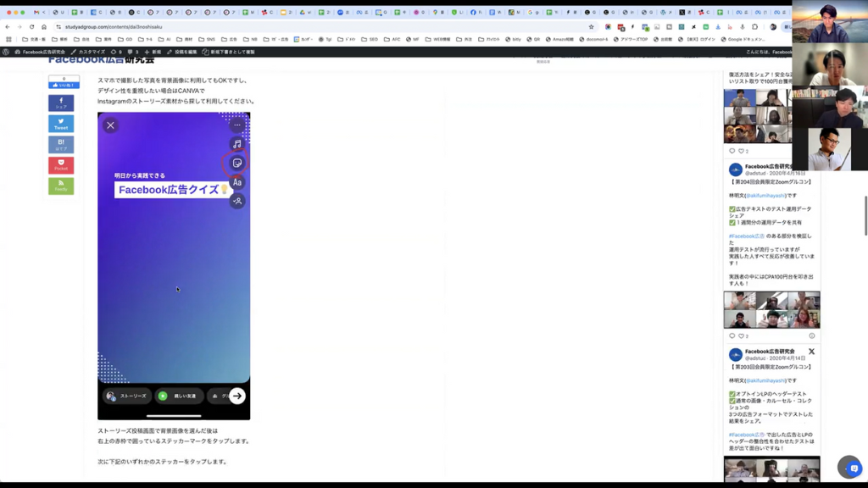Viewport: 868px width, 488px height.
Task: Click 新規 in the WordPress admin bar
Action: 153,52
